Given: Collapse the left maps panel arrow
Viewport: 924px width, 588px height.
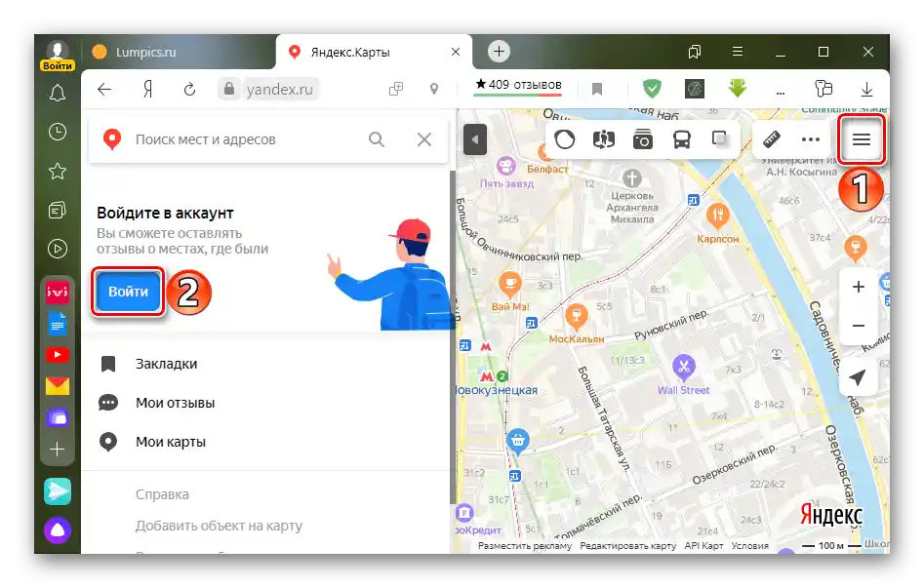Looking at the screenshot, I should pyautogui.click(x=475, y=139).
